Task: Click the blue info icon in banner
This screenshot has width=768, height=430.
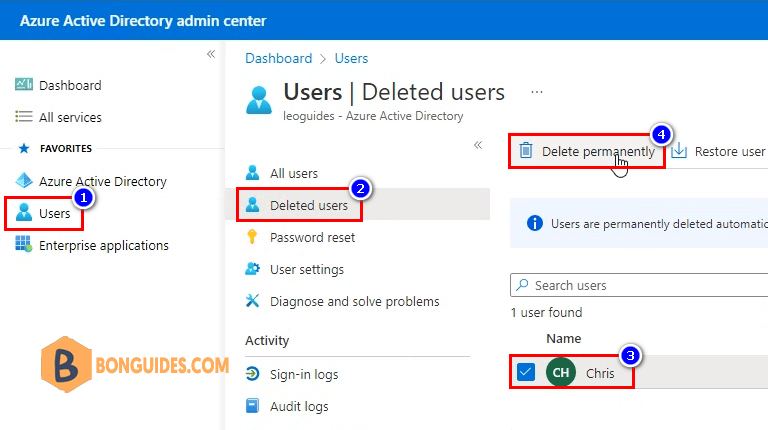Action: tap(534, 223)
